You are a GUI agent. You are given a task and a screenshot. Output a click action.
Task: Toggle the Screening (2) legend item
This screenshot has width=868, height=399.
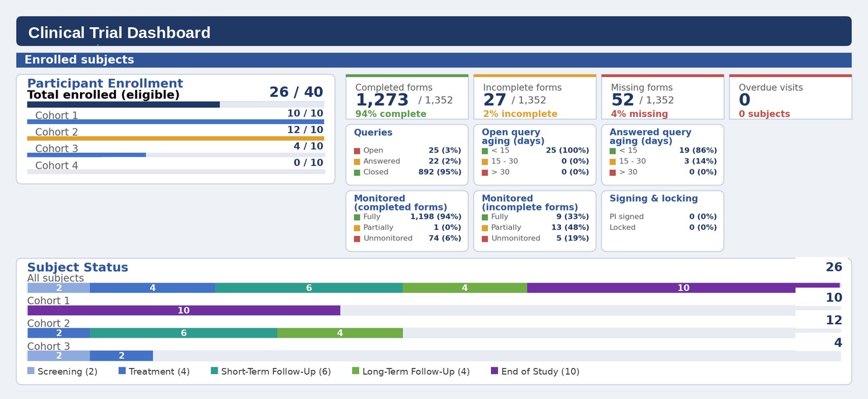click(x=63, y=371)
